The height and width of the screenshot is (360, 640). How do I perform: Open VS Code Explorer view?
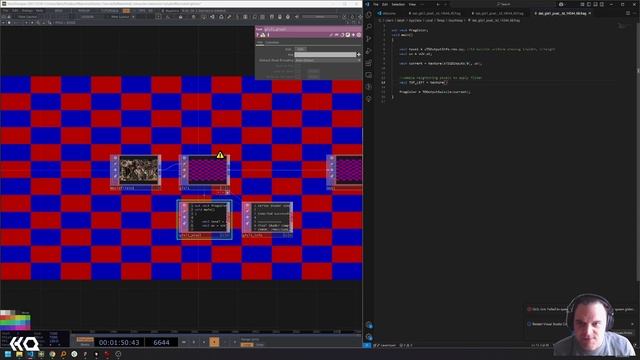tap(369, 15)
